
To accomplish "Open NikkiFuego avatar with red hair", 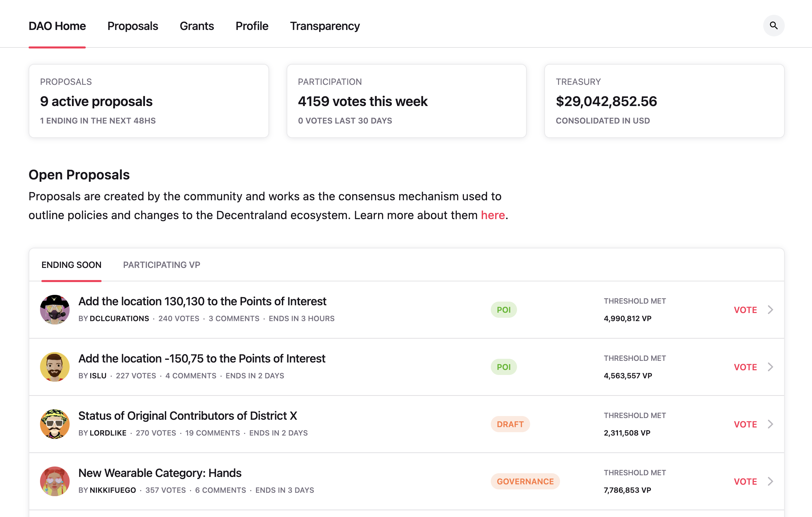I will coord(54,481).
